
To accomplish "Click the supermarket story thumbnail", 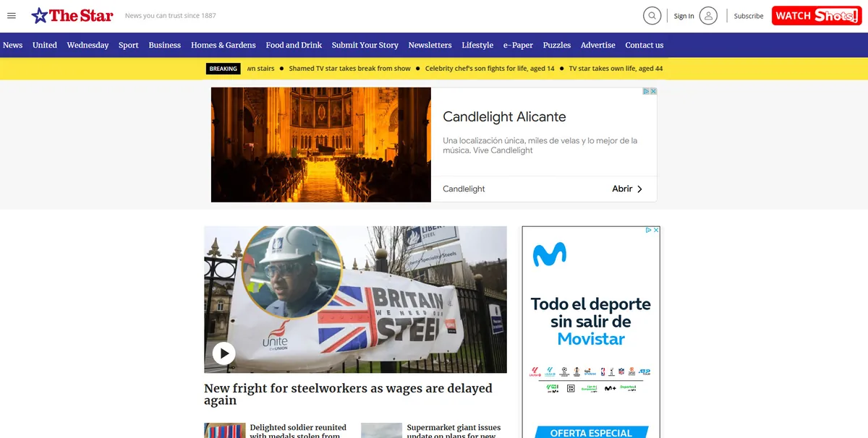I will (381, 430).
